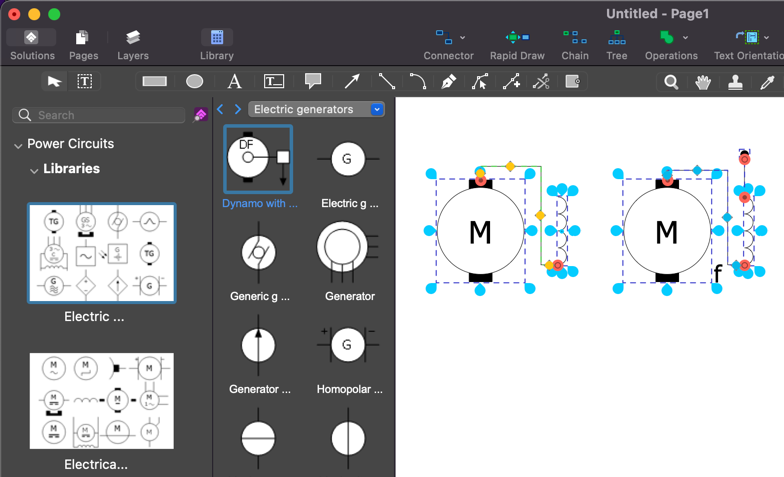Select the Text A tool

(234, 81)
